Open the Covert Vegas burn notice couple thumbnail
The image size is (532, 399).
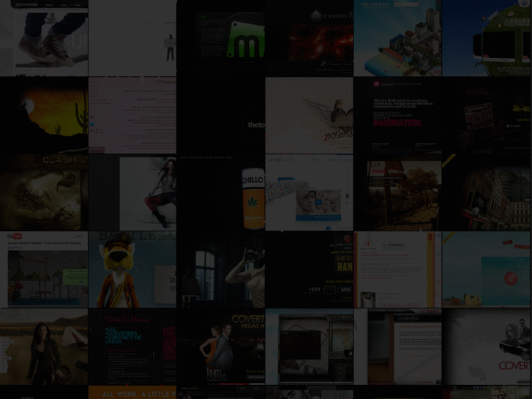click(x=221, y=347)
